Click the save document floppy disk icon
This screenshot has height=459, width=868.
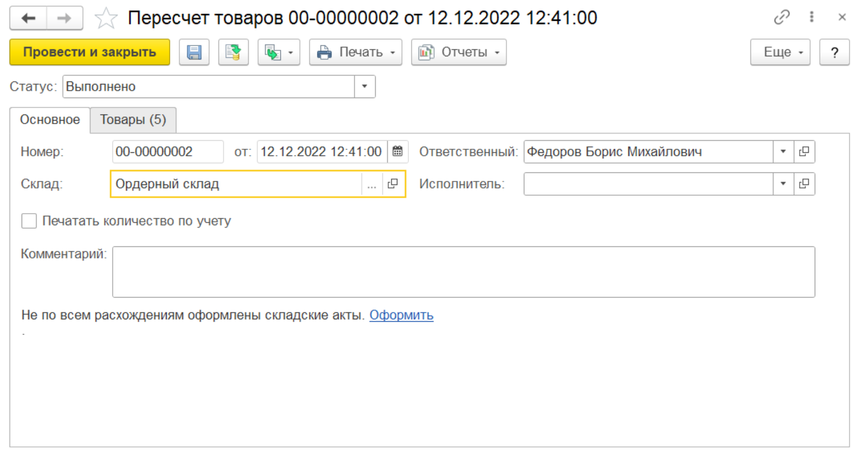tap(194, 52)
